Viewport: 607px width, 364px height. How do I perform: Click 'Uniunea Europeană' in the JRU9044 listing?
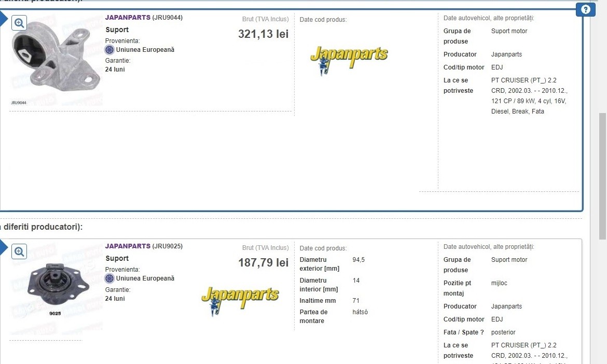pyautogui.click(x=145, y=50)
